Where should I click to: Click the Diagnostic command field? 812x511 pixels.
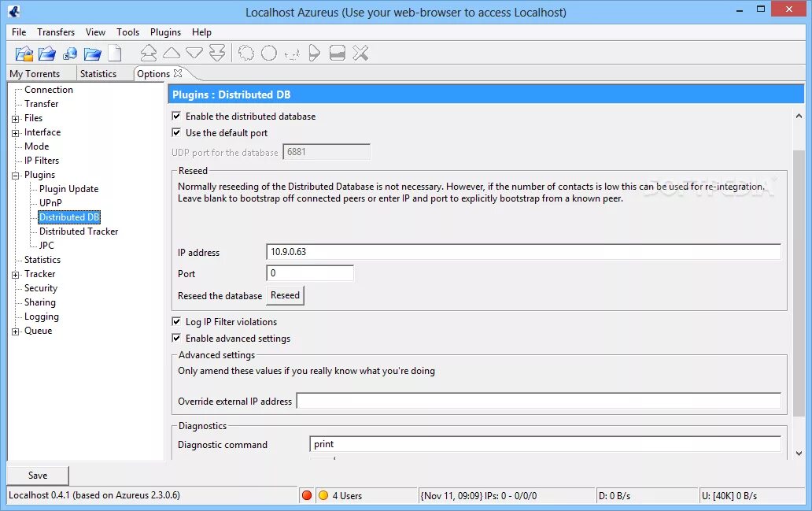click(x=545, y=444)
